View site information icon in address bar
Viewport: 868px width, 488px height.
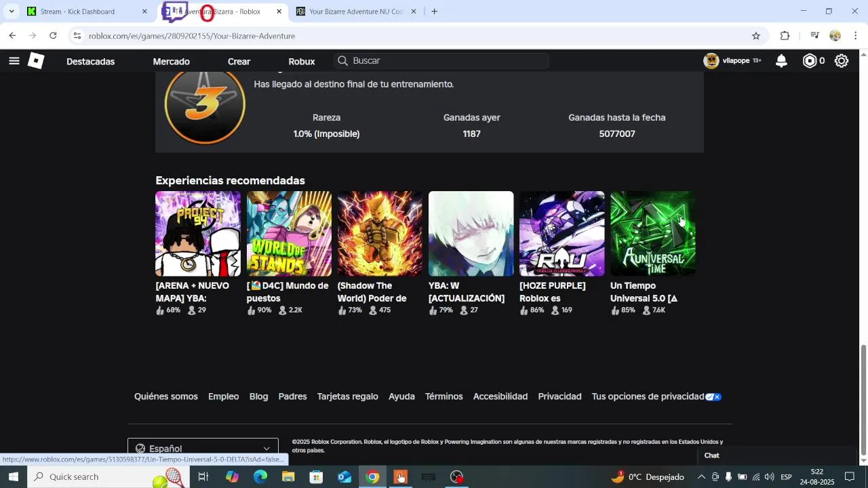tap(77, 36)
